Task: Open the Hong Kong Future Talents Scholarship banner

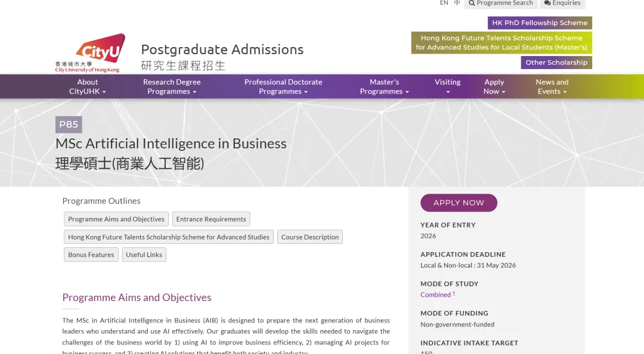Action: point(501,42)
